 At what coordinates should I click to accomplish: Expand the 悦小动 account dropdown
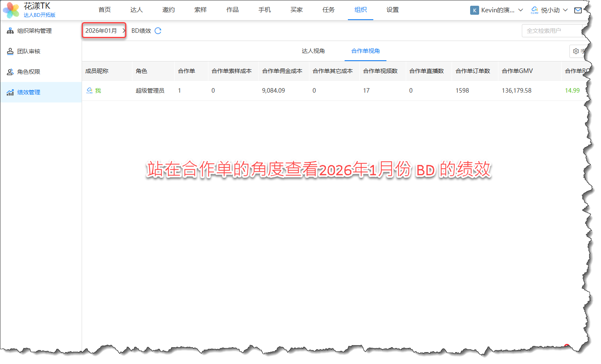[x=565, y=10]
